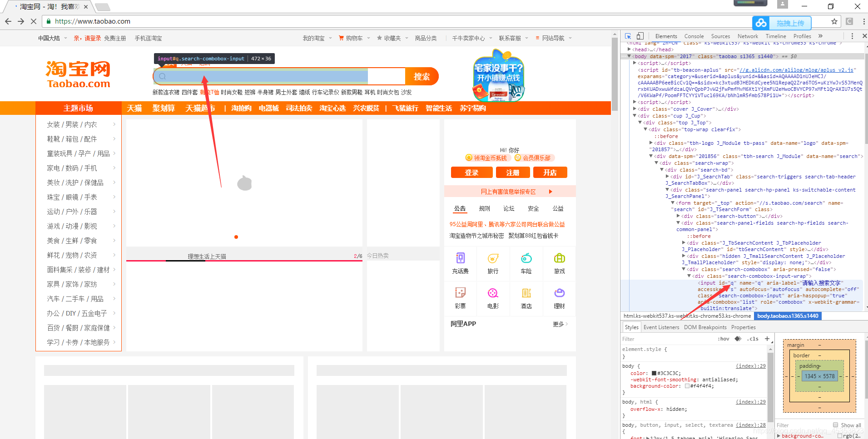Toggle the animations diamond icon in Styles

coord(738,339)
